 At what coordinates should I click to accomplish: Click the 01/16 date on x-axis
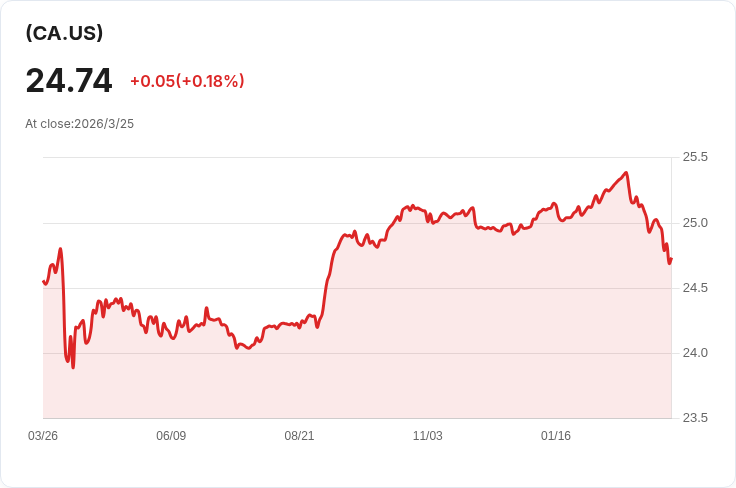pos(555,436)
